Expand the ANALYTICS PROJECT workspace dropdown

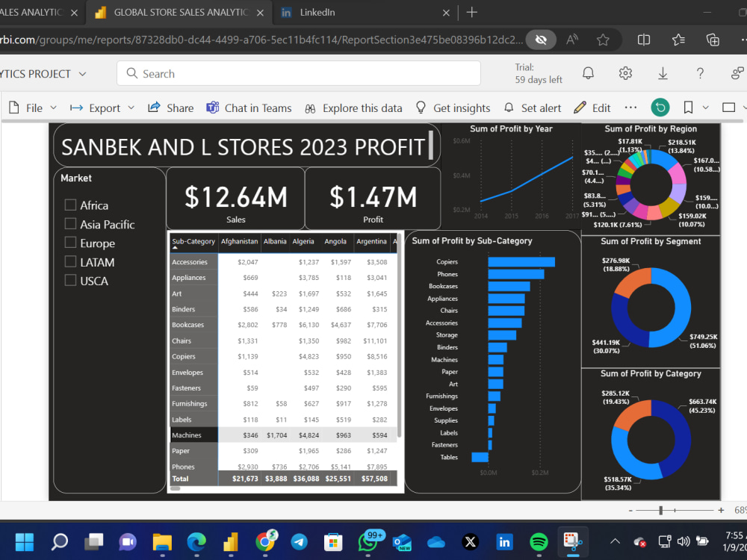[x=82, y=73]
